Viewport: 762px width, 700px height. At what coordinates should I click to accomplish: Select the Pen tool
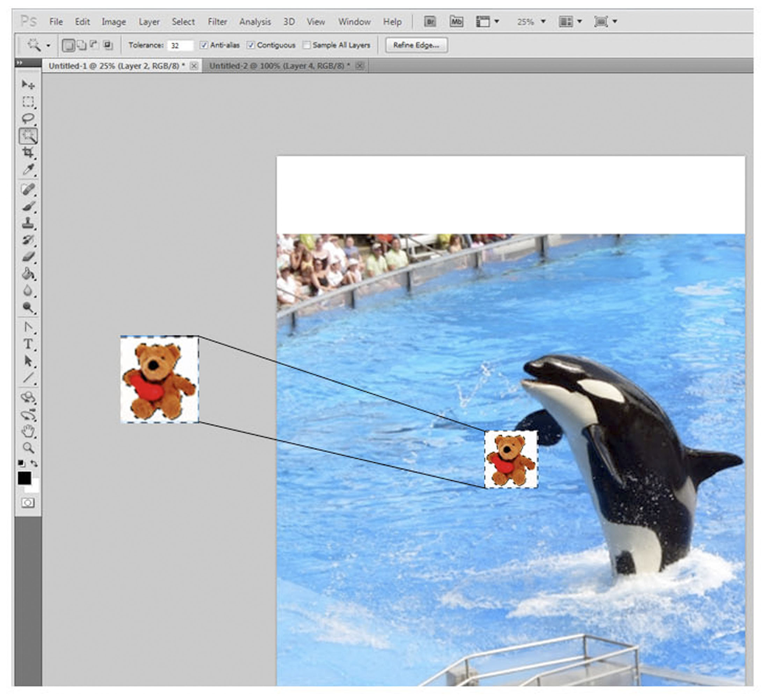point(28,327)
